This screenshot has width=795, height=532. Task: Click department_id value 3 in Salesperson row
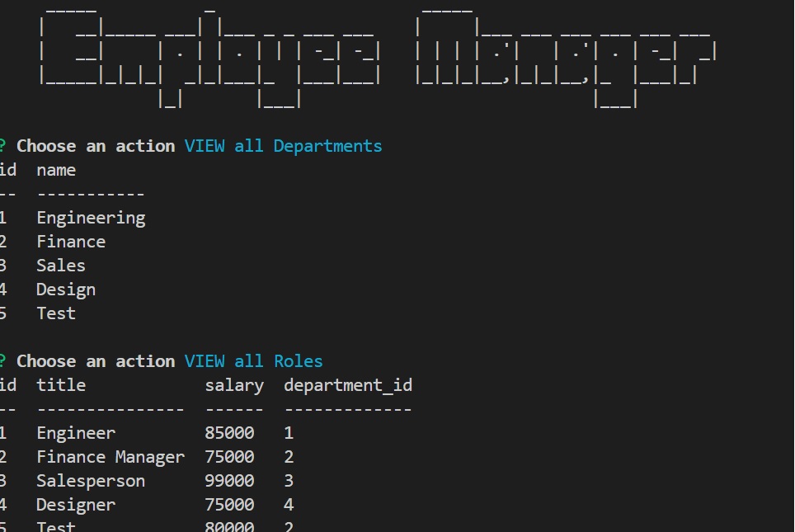289,480
